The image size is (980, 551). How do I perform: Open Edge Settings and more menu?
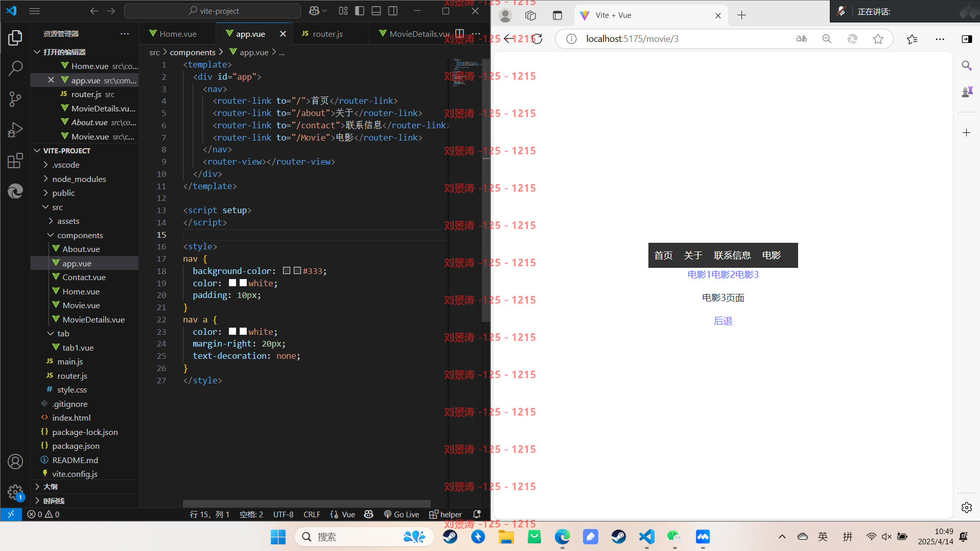point(940,39)
